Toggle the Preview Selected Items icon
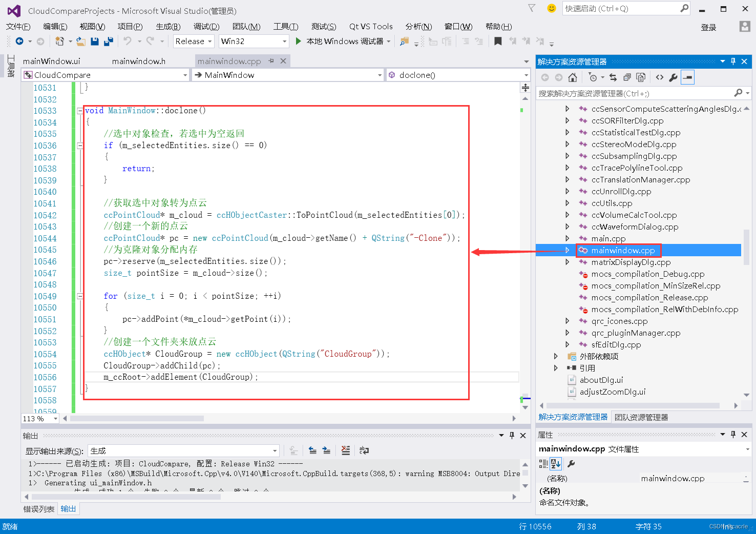756x534 pixels. (688, 77)
